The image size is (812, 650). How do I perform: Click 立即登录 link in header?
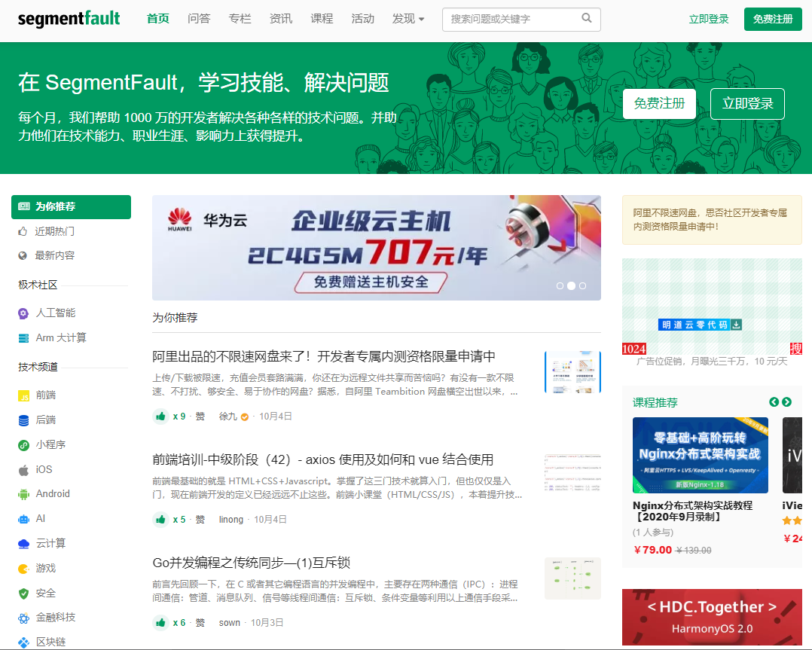(x=708, y=19)
